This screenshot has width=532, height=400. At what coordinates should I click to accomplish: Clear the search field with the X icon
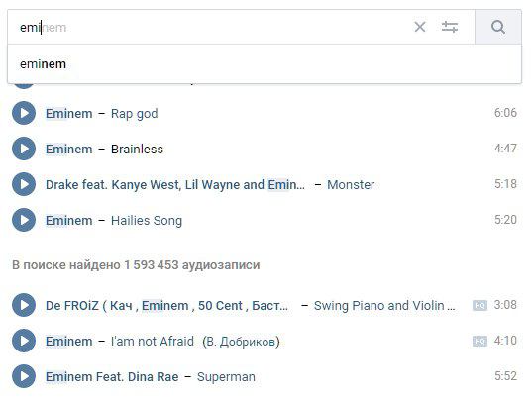[x=420, y=27]
